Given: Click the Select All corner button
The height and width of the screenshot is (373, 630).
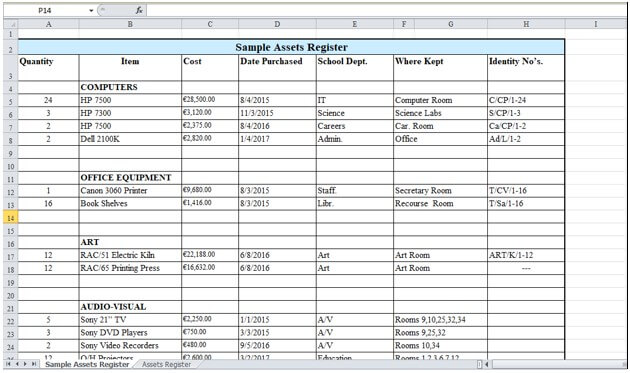Looking at the screenshot, I should point(11,24).
